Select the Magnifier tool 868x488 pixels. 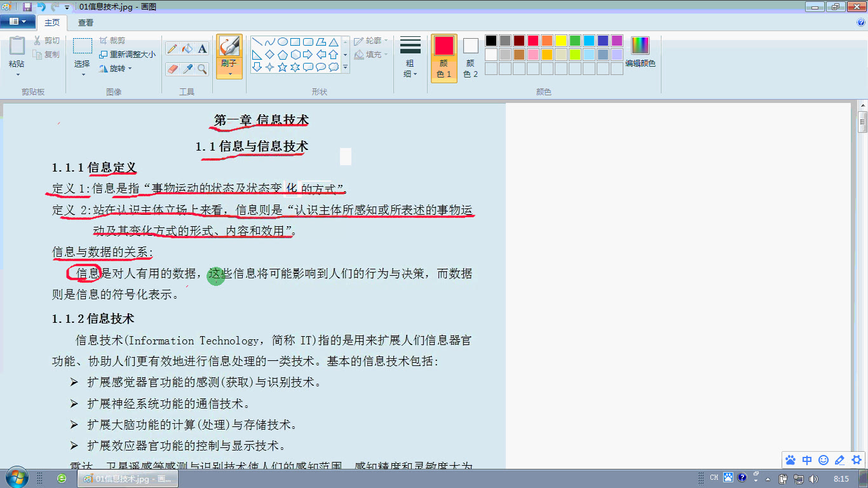tap(202, 69)
